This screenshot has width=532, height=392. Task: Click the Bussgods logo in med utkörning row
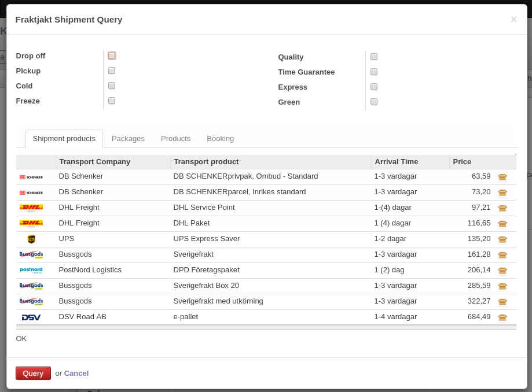31,301
